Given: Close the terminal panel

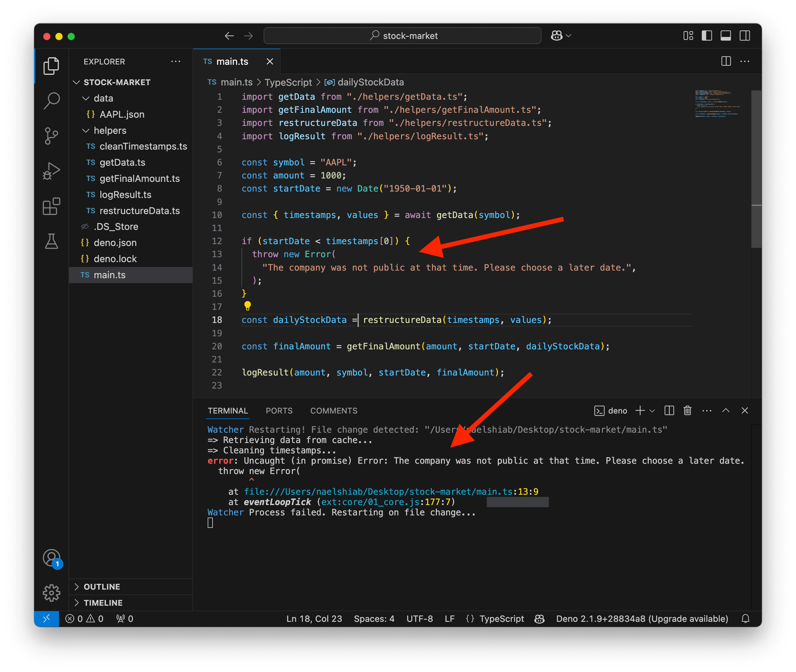Looking at the screenshot, I should pos(745,411).
